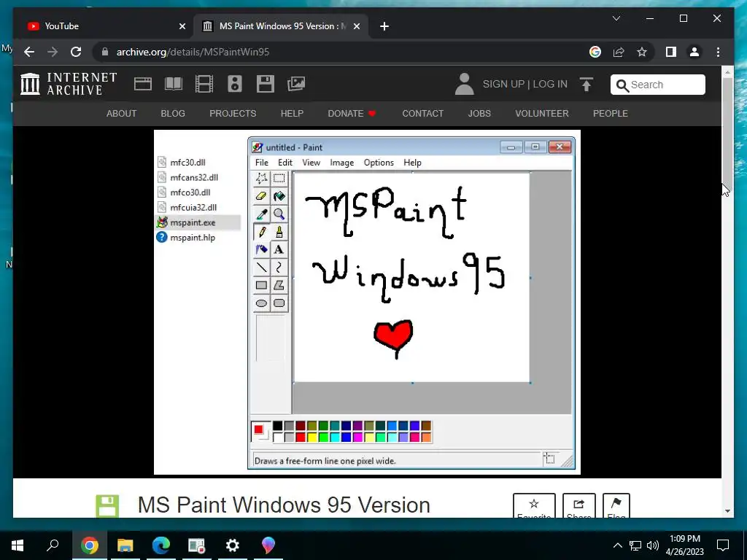The width and height of the screenshot is (747, 560).
Task: Click the DONATE link with heart
Action: [352, 114]
